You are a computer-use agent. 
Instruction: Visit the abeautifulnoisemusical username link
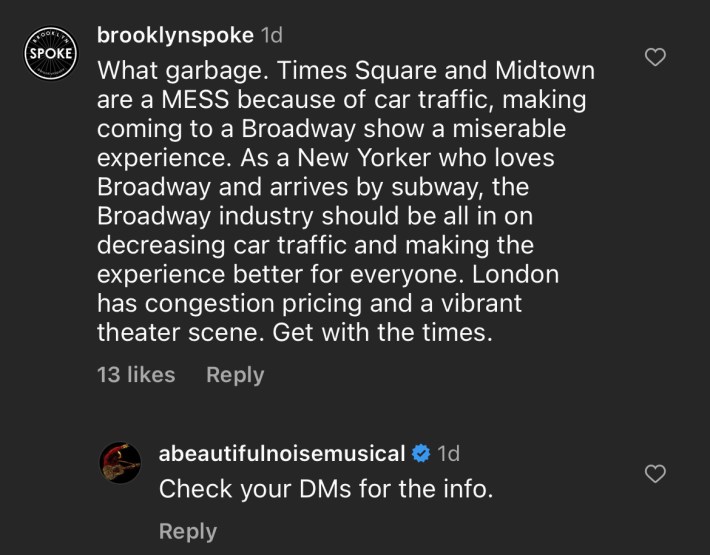(x=281, y=454)
